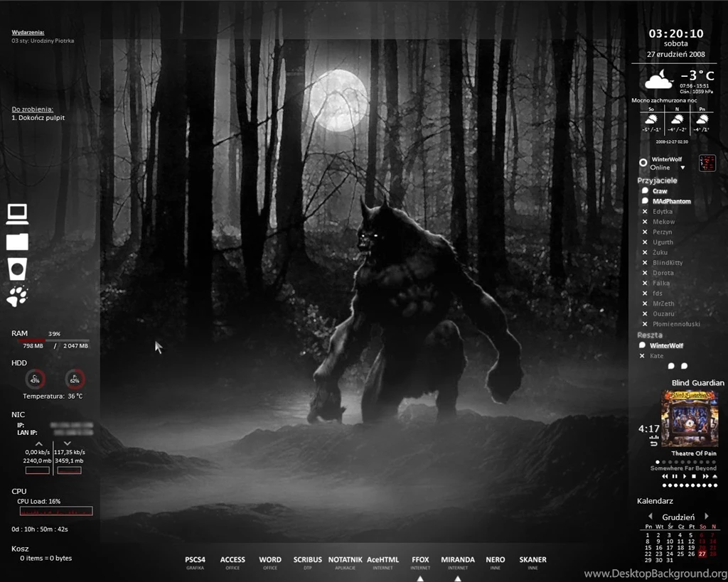Click the paw print icon on the left
Viewport: 728px width, 582px height.
coord(17,296)
